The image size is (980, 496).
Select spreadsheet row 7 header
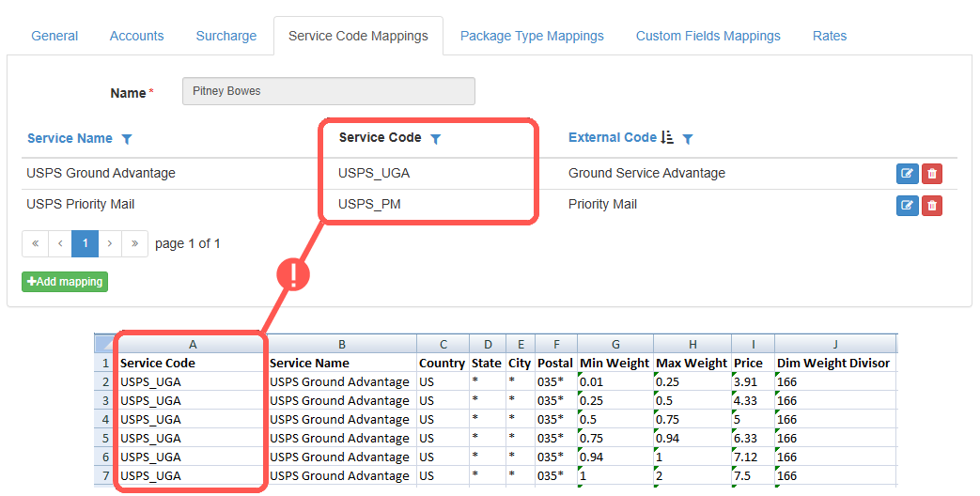[x=105, y=475]
